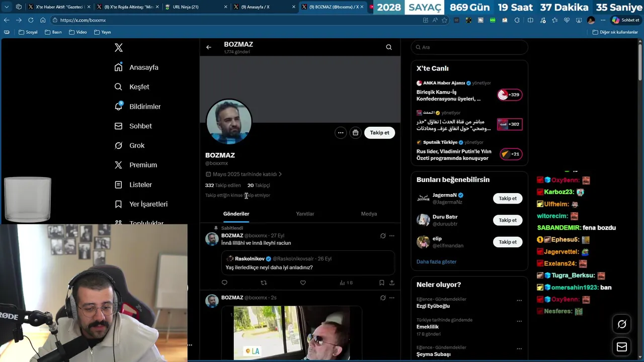The width and height of the screenshot is (644, 362).
Task: Click Daha fazla göster link
Action: 436,262
